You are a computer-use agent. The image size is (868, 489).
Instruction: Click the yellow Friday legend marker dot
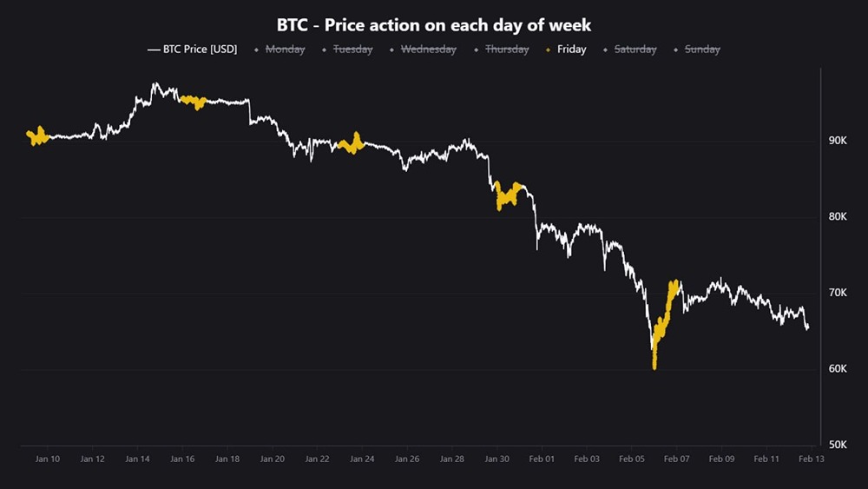[x=548, y=50]
